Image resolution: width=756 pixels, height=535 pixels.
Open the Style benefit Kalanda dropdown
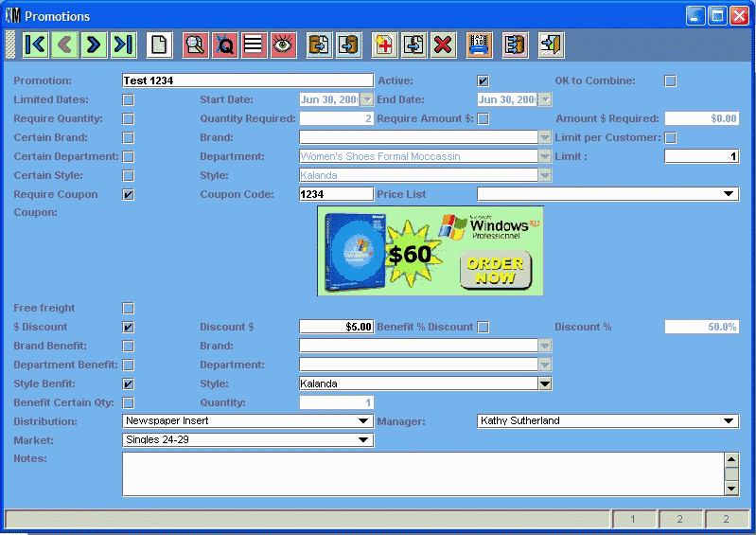[545, 384]
